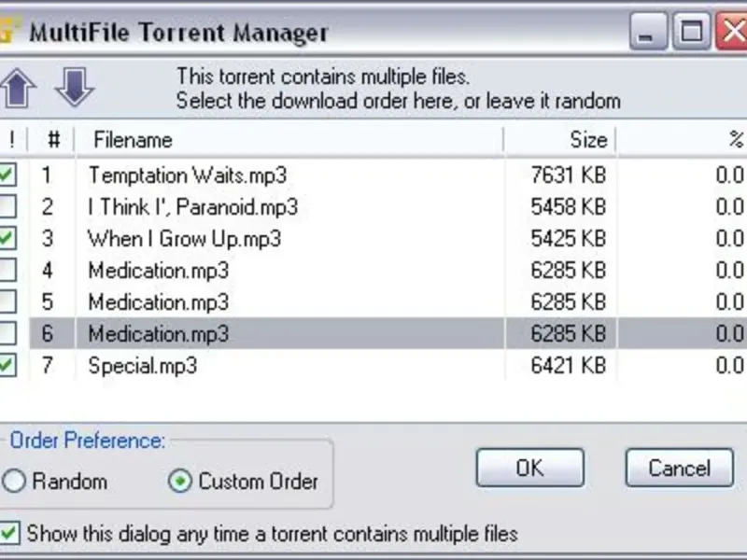Dismiss the dialog with the Cancel button
The image size is (747, 560).
click(x=680, y=468)
